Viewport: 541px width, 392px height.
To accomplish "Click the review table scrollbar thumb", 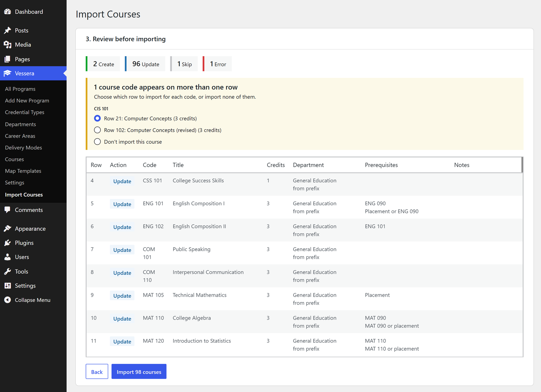I will click(x=522, y=165).
